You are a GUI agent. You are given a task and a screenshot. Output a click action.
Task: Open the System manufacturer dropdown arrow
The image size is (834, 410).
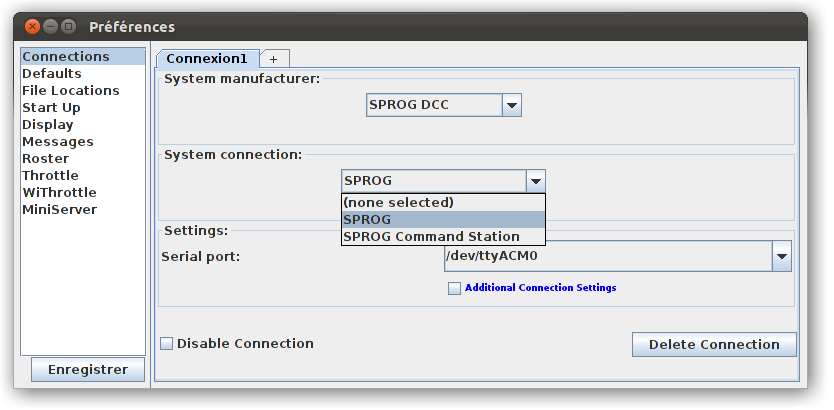pyautogui.click(x=512, y=105)
